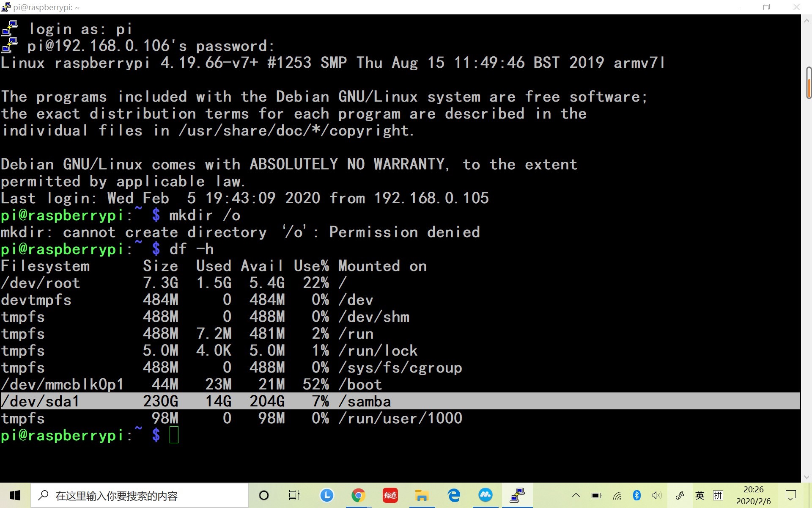Switch the 拼 IME mode indicator
This screenshot has height=508, width=812.
coord(718,495)
